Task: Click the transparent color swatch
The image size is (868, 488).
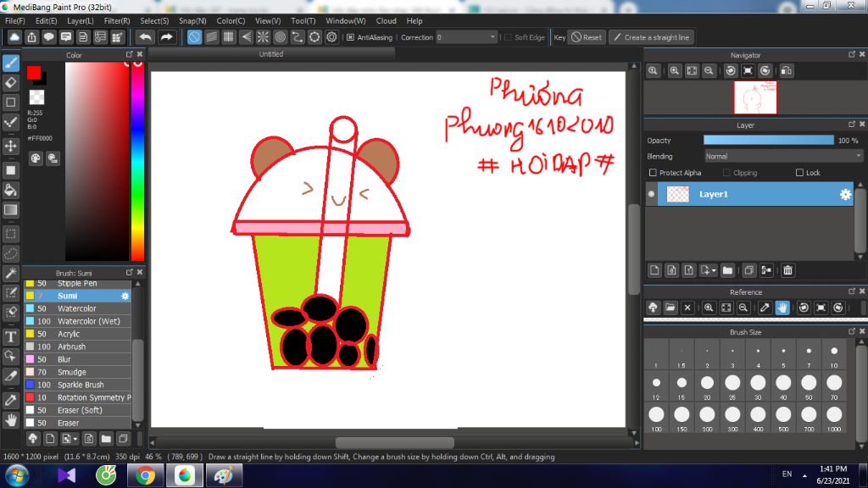Action: tap(36, 97)
